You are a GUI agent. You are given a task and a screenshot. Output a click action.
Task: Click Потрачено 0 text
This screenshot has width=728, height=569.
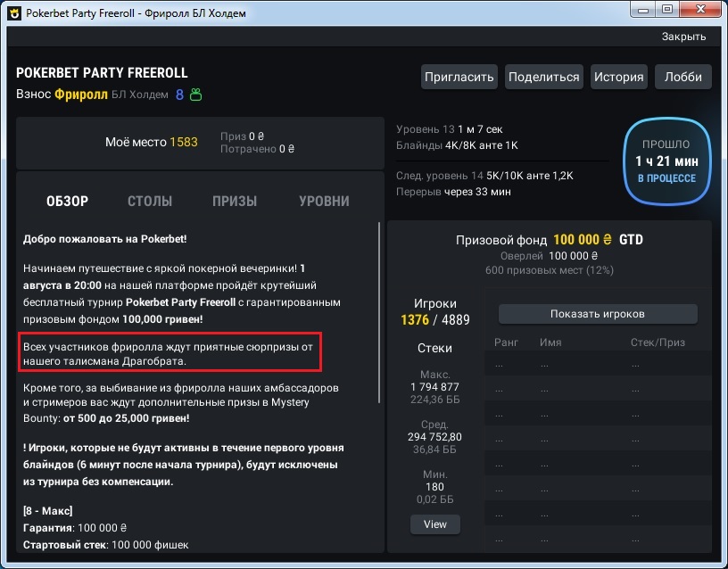pyautogui.click(x=257, y=149)
